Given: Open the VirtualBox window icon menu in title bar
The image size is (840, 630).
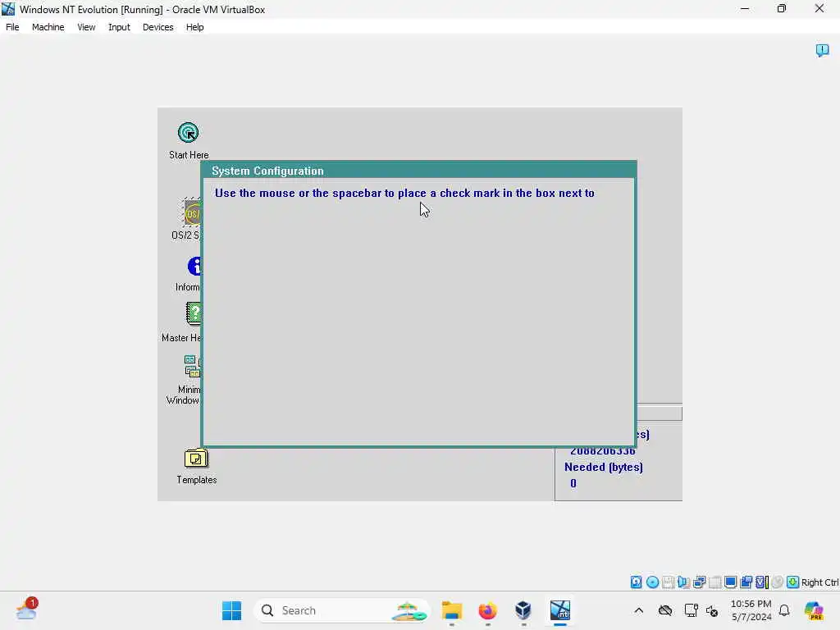Looking at the screenshot, I should (8, 9).
